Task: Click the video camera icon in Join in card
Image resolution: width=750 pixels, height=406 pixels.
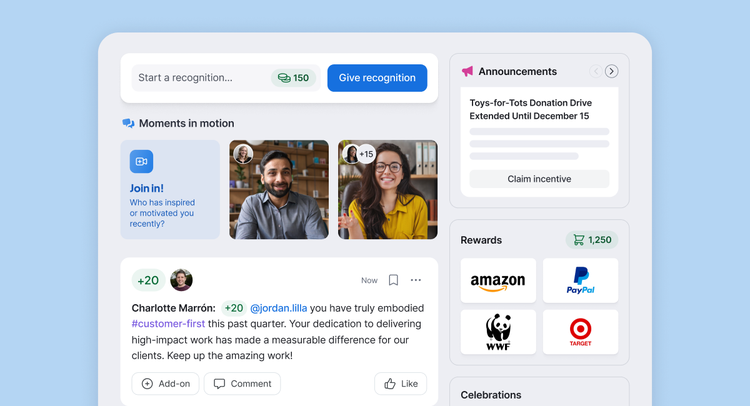Action: point(142,162)
